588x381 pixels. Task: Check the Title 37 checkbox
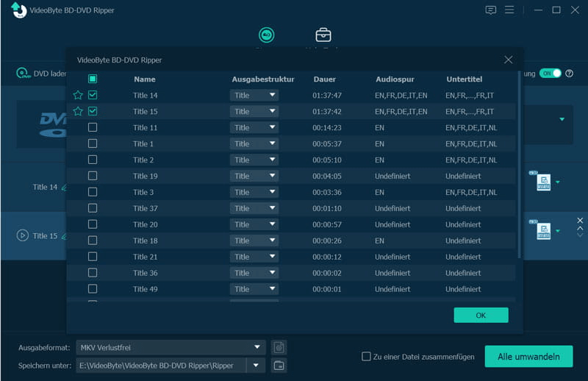pyautogui.click(x=93, y=208)
